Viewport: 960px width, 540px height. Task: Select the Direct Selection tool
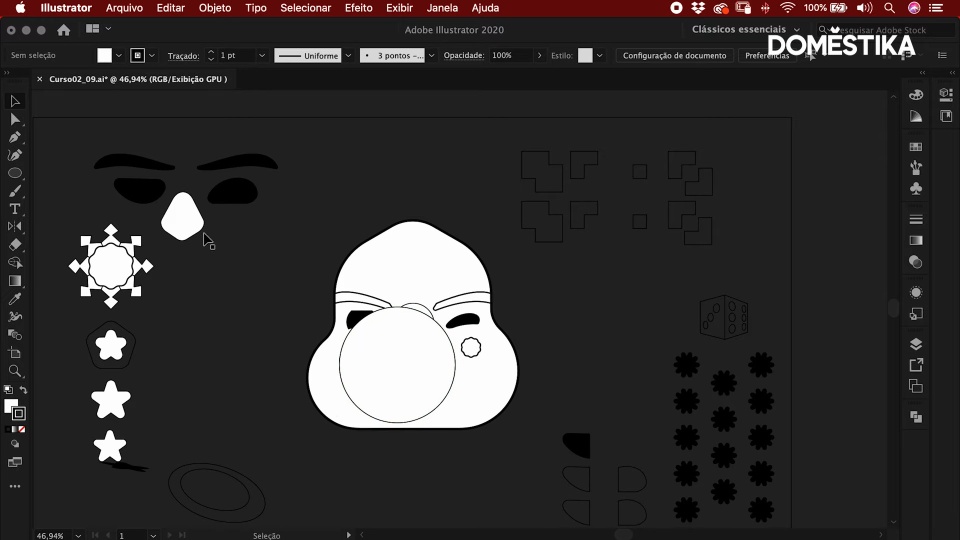click(15, 119)
